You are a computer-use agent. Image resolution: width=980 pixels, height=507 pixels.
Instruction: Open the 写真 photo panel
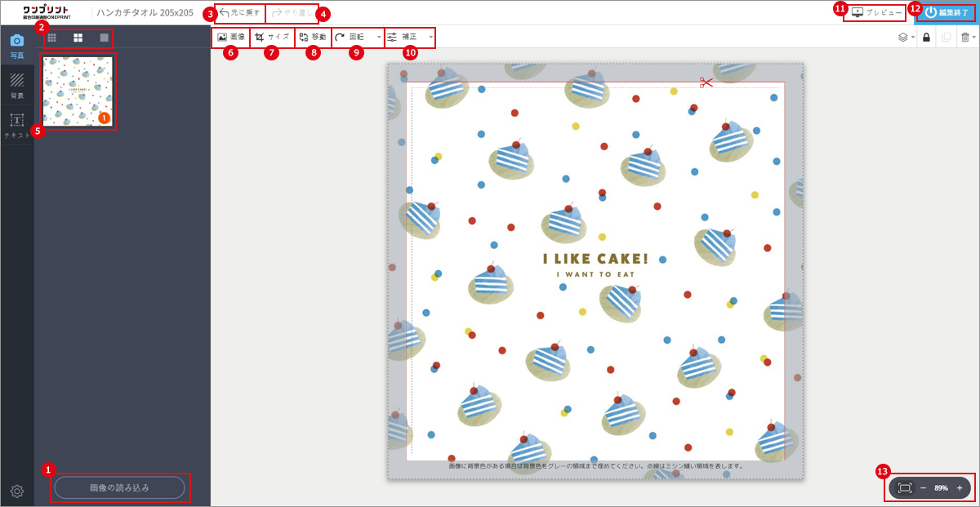[x=17, y=47]
